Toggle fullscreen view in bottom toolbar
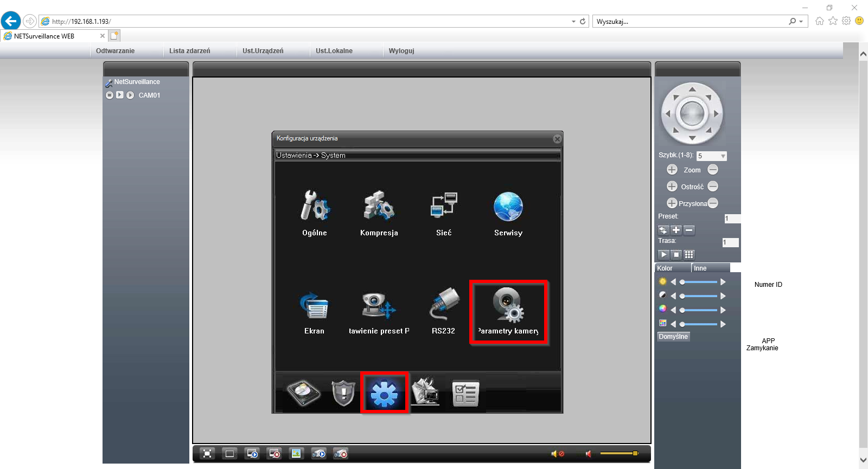 (207, 454)
